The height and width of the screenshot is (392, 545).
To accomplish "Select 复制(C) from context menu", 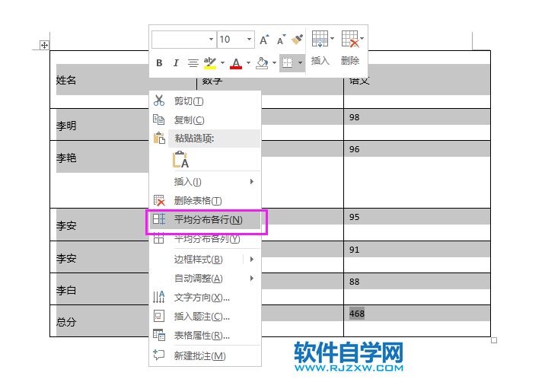I will pos(205,120).
